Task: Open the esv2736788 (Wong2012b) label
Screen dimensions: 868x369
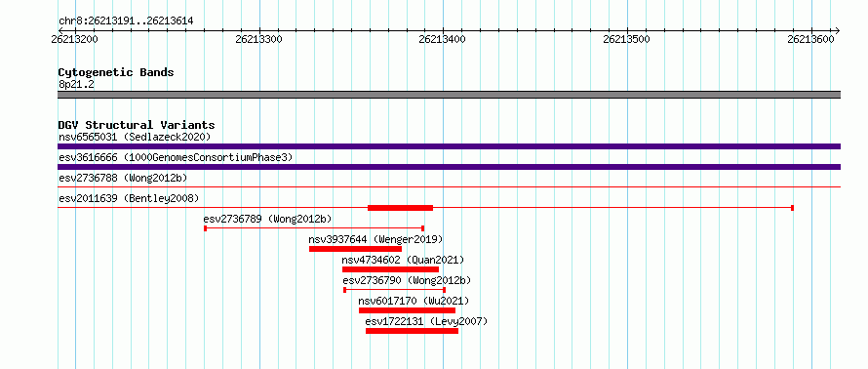Action: coord(123,178)
